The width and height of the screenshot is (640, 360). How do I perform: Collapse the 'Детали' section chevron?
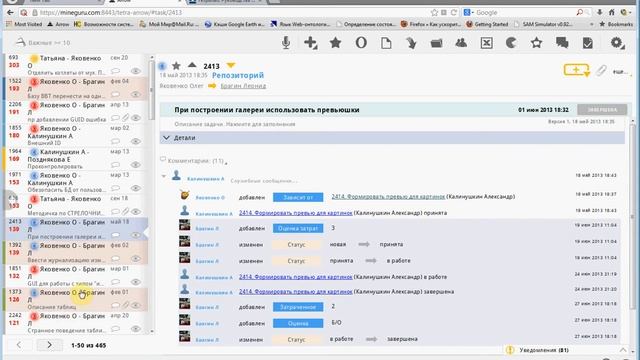point(166,138)
